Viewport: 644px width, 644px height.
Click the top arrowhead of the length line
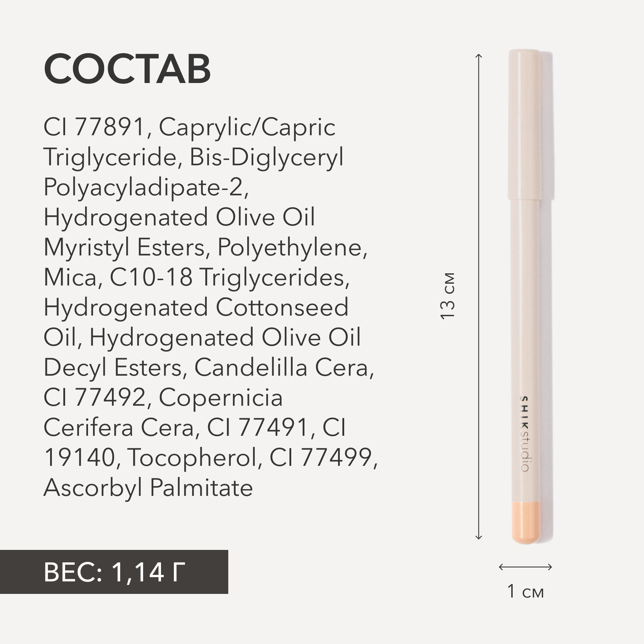click(x=478, y=56)
